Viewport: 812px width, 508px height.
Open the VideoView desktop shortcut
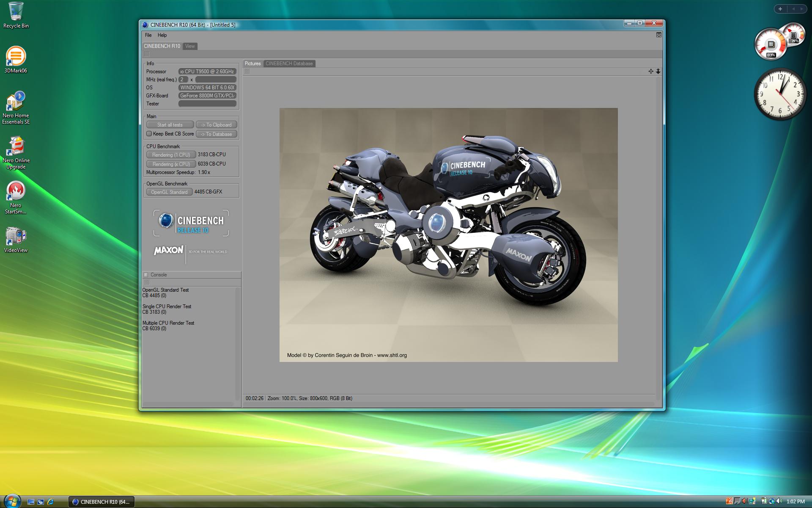16,240
